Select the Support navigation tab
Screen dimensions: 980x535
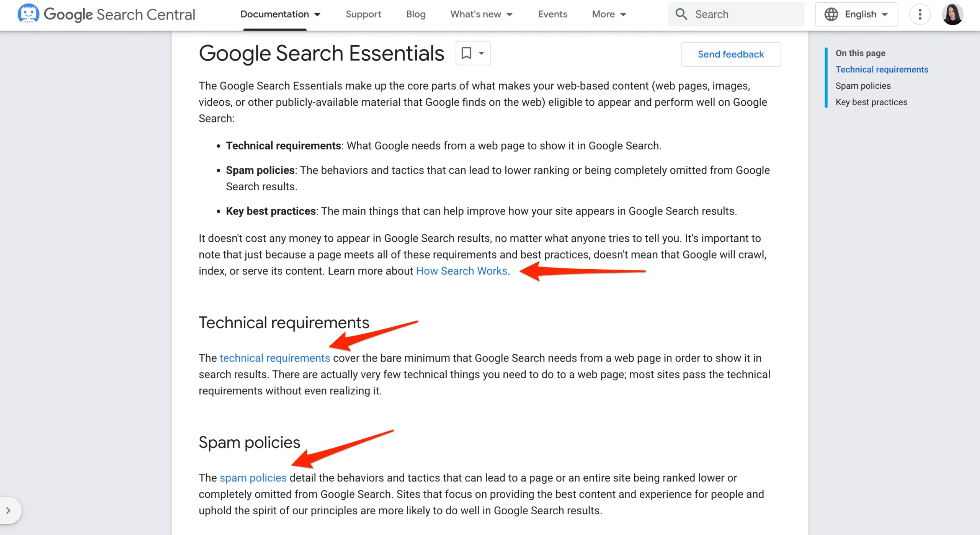tap(364, 14)
